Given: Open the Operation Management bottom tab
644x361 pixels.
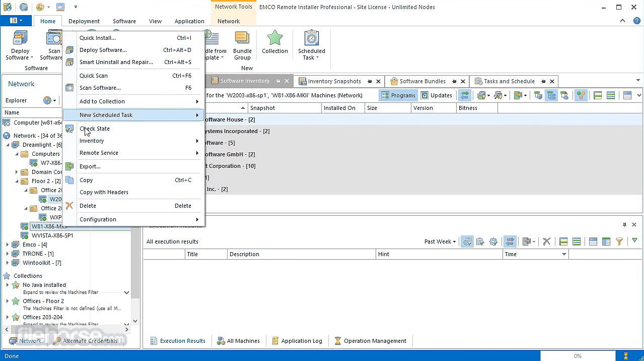Looking at the screenshot, I should (x=370, y=341).
